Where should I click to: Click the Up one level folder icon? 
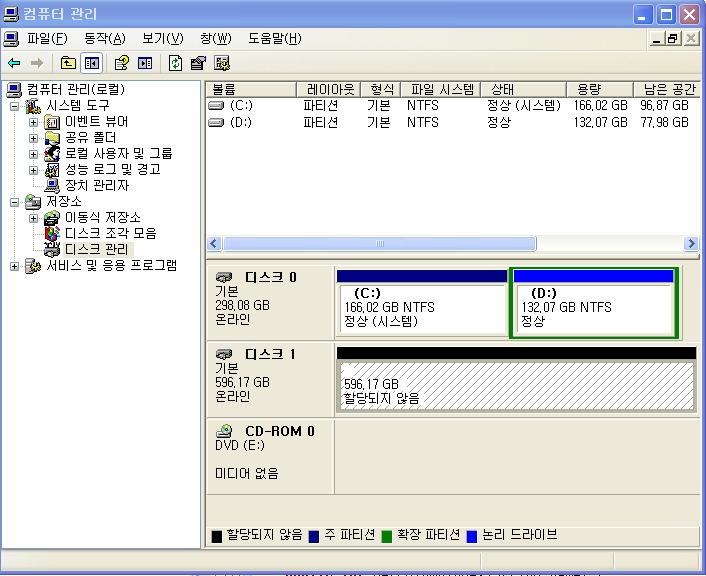click(x=68, y=63)
